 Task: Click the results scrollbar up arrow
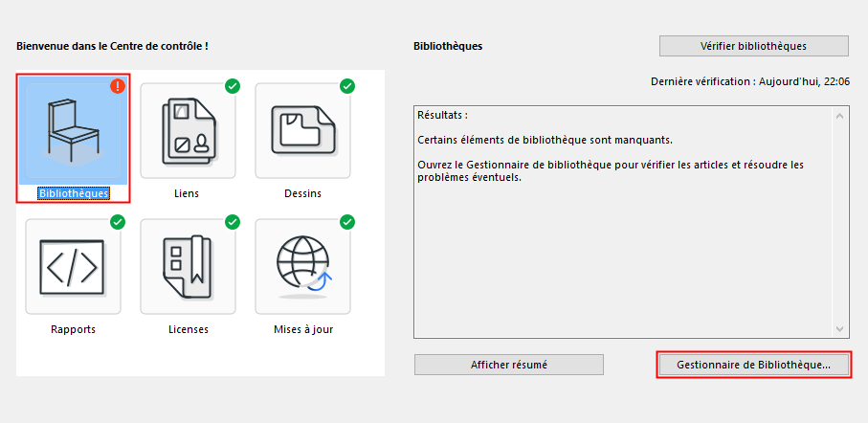click(839, 116)
